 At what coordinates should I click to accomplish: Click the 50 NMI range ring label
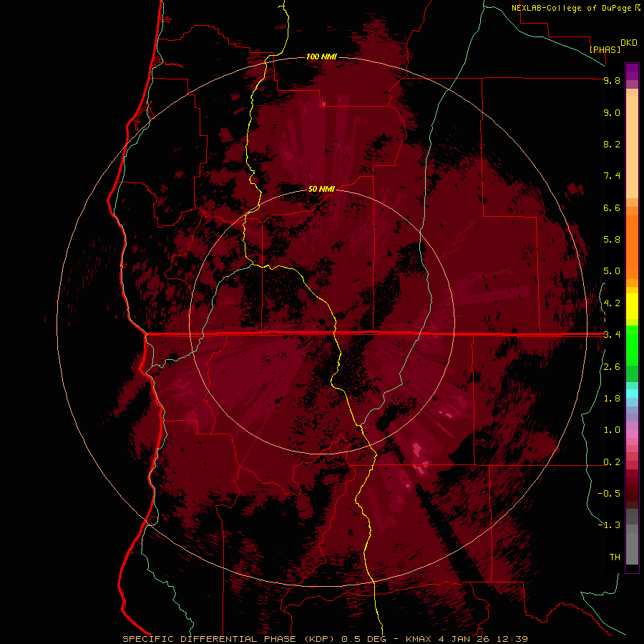coord(321,189)
